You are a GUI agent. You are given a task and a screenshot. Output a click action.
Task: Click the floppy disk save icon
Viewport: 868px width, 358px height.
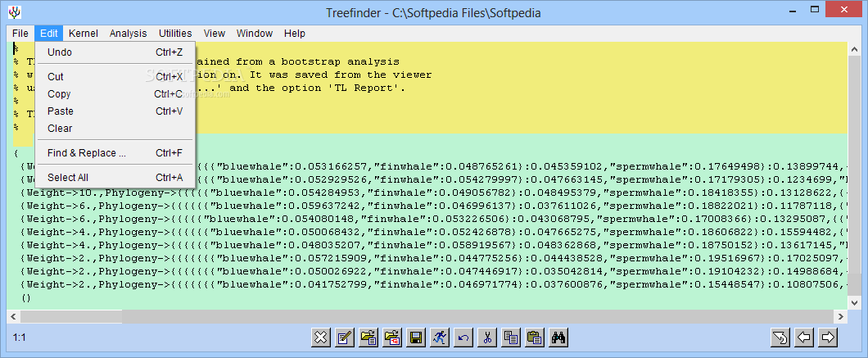coord(416,338)
